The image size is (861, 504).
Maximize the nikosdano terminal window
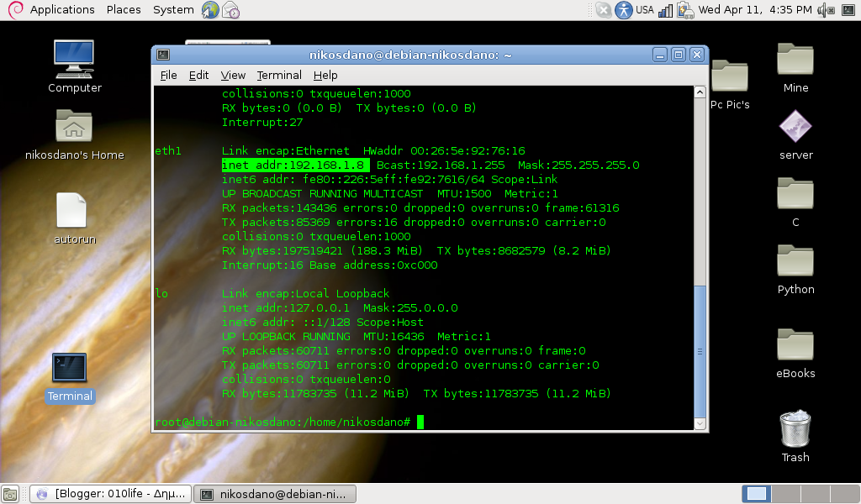679,55
